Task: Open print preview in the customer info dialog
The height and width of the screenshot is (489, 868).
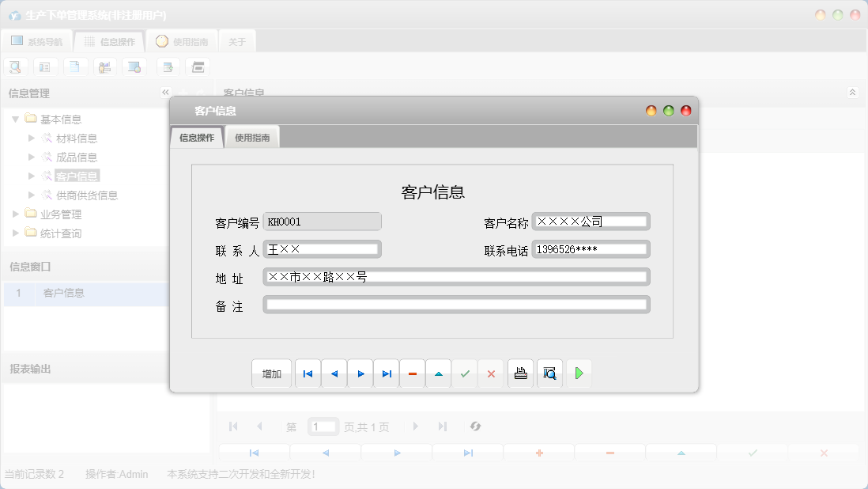Action: click(x=549, y=373)
